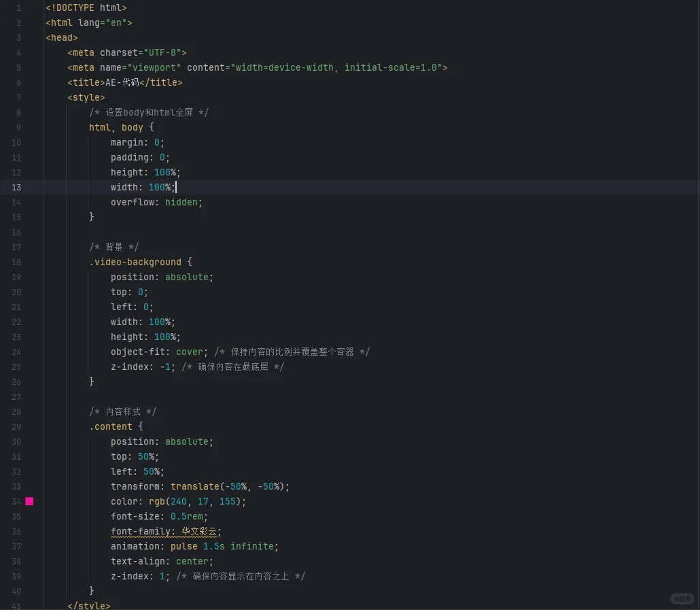Click the 内容样式 comment line
The width and height of the screenshot is (700, 610).
click(x=123, y=411)
